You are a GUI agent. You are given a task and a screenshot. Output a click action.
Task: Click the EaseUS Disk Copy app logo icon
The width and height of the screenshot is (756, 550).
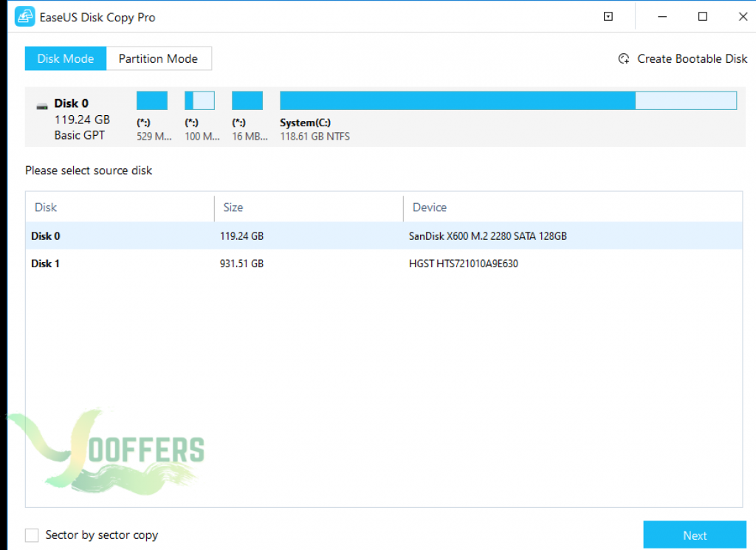tap(24, 17)
